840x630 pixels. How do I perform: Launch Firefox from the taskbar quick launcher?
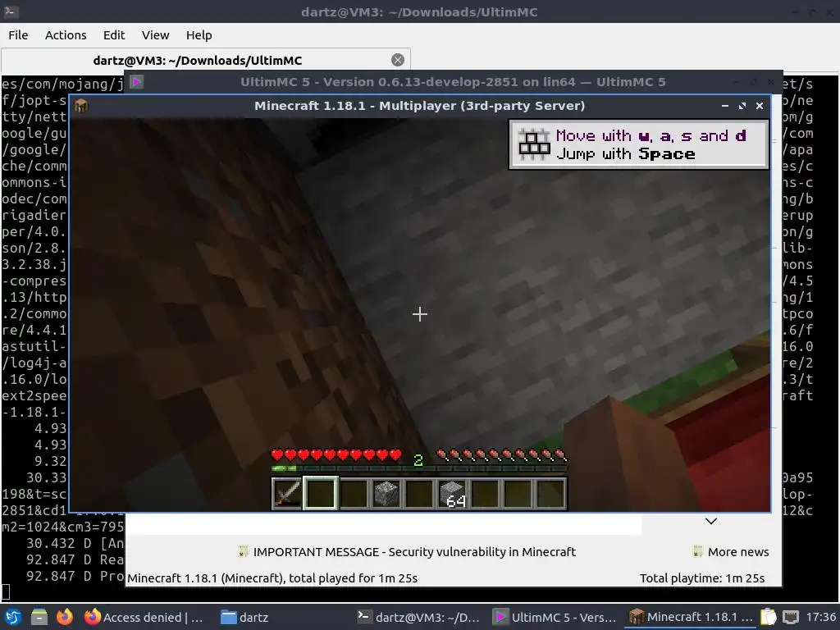coord(65,617)
